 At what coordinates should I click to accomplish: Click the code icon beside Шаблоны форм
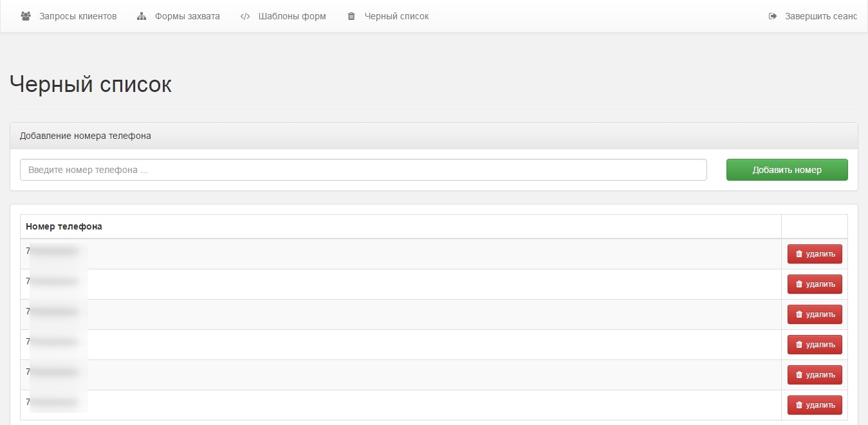(245, 16)
